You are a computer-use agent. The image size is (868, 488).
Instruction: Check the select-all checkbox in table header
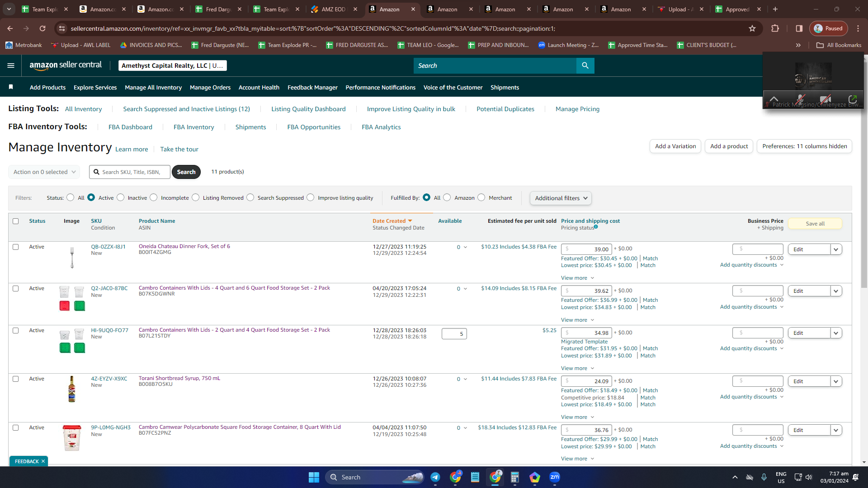click(16, 221)
